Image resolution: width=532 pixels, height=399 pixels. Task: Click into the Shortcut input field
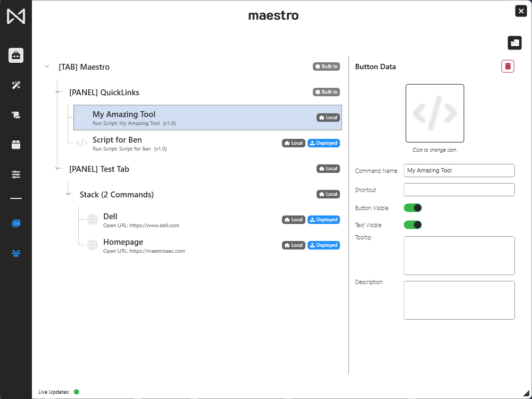click(459, 190)
